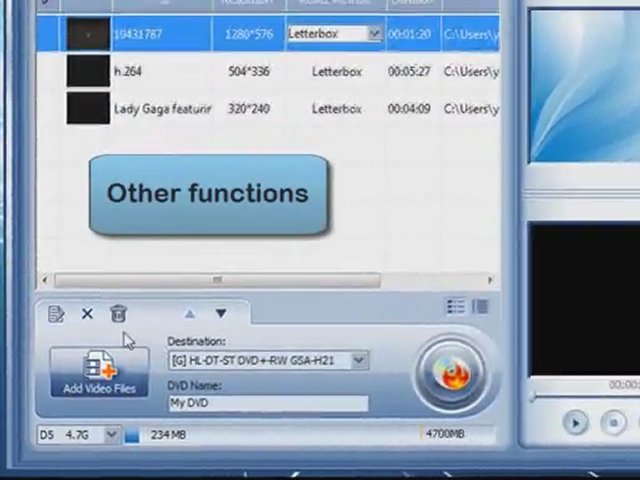Viewport: 640px width, 480px height.
Task: Open Letterbox resize method dropdown
Action: (374, 34)
